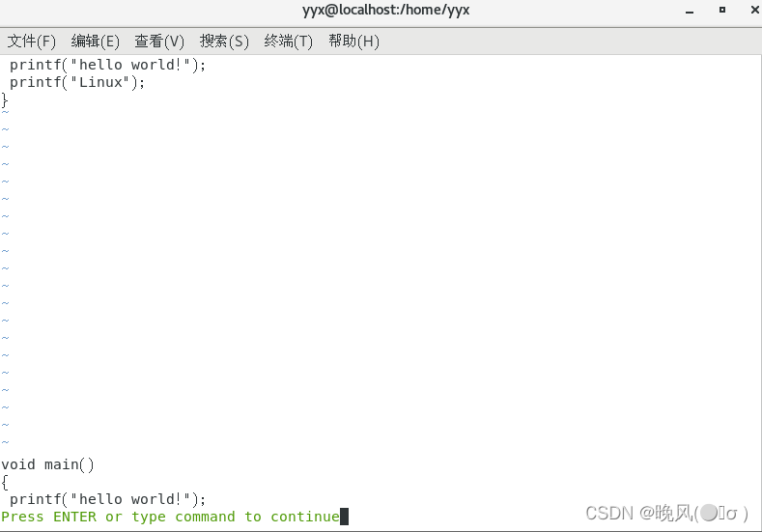Screen dimensions: 762x532
Task: Close the terminal window
Action: pyautogui.click(x=754, y=10)
